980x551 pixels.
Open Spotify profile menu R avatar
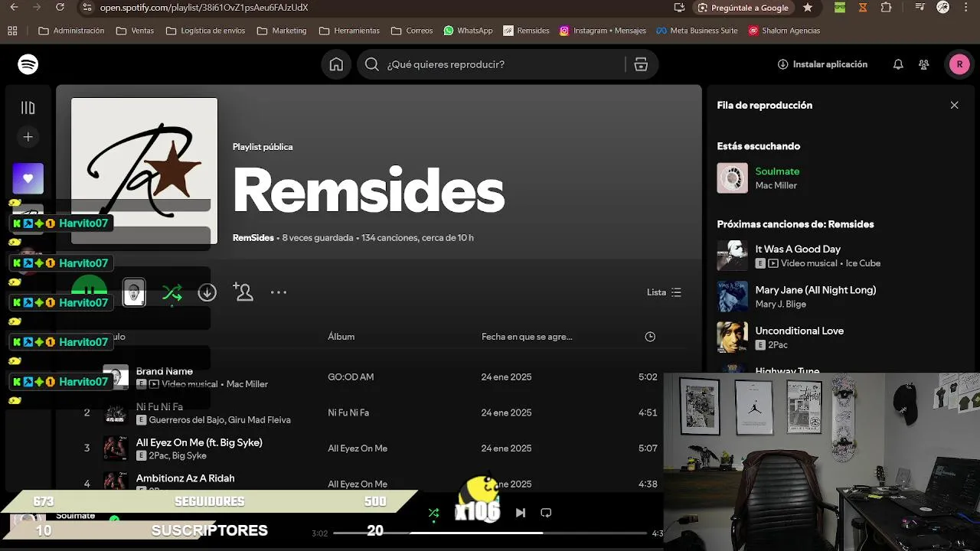coord(959,64)
